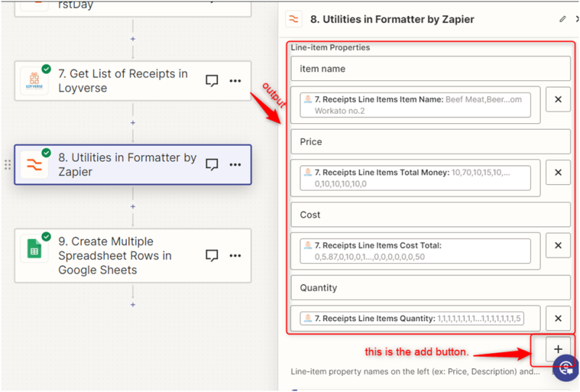Insert a step between steps 7 and 8
This screenshot has width=580, height=392.
click(133, 122)
